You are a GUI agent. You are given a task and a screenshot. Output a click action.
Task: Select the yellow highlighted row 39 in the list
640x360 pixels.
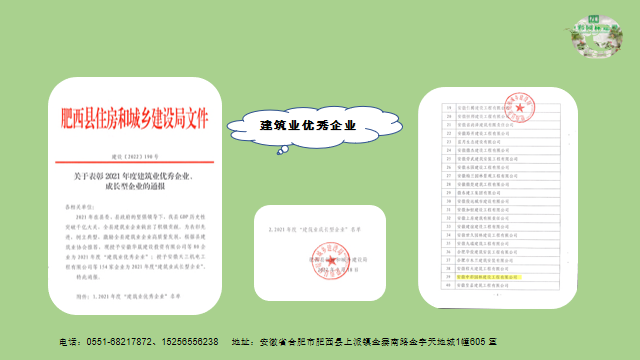tap(500, 277)
